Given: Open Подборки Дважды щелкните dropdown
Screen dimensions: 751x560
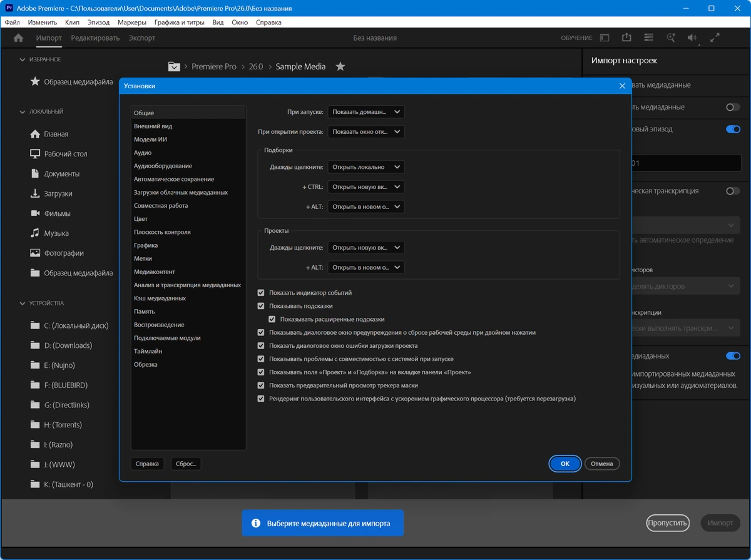Looking at the screenshot, I should pos(366,167).
